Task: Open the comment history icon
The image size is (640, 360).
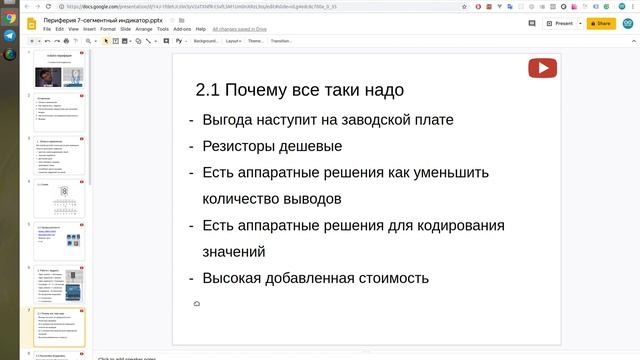Action: tap(532, 24)
